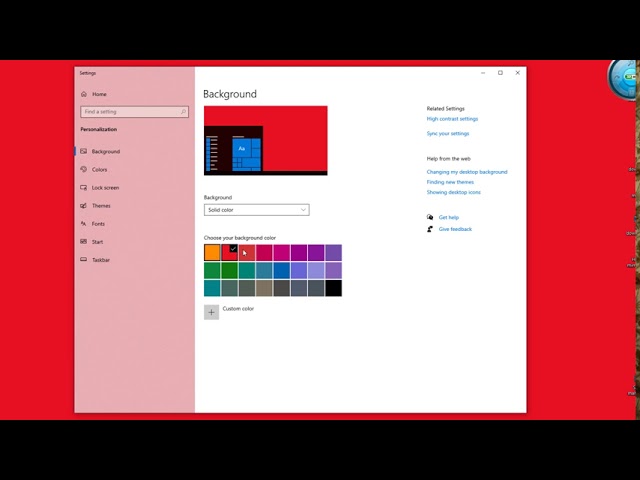
Task: Open Colors via its palette icon
Action: click(x=84, y=169)
